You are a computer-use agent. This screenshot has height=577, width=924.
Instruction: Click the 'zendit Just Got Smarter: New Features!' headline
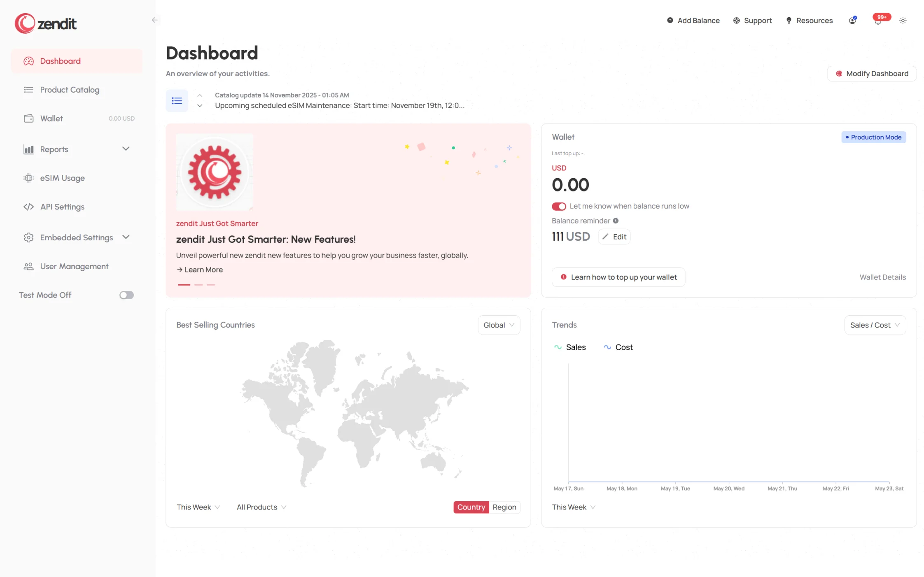tap(266, 240)
